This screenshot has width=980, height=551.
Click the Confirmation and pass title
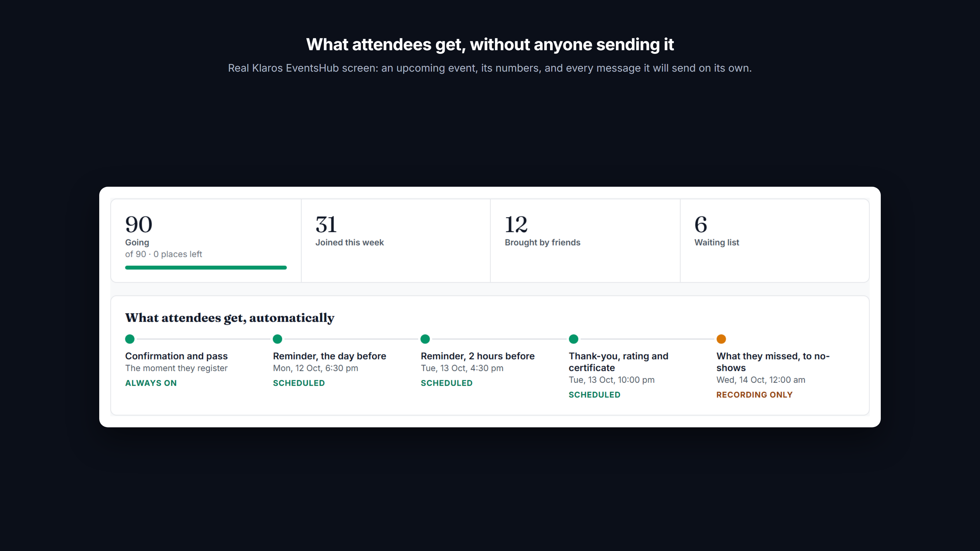[176, 356]
